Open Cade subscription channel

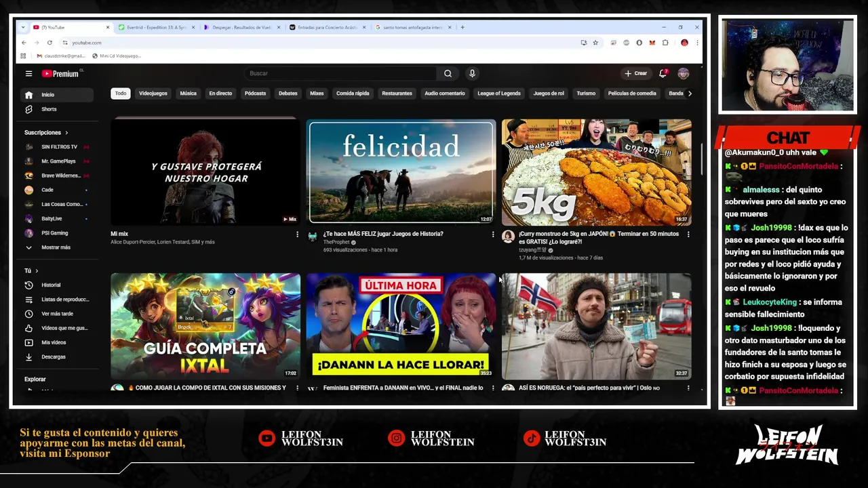[x=57, y=190]
